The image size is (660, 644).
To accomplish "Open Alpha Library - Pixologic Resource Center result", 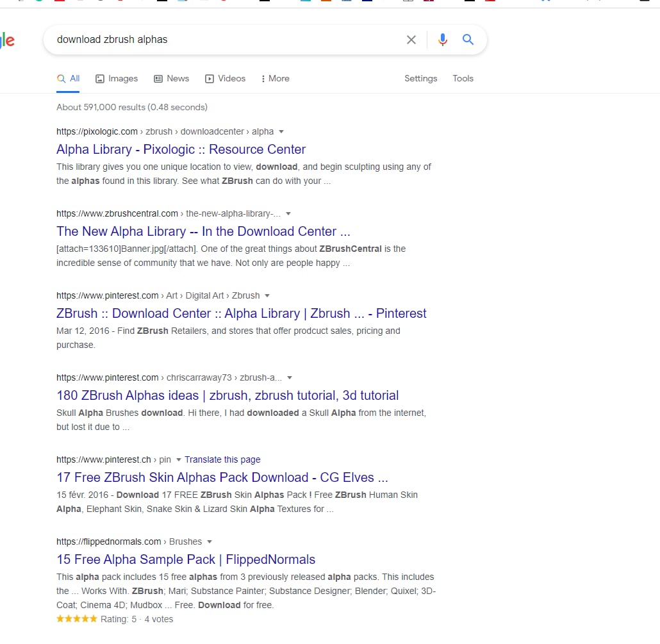I will point(181,149).
